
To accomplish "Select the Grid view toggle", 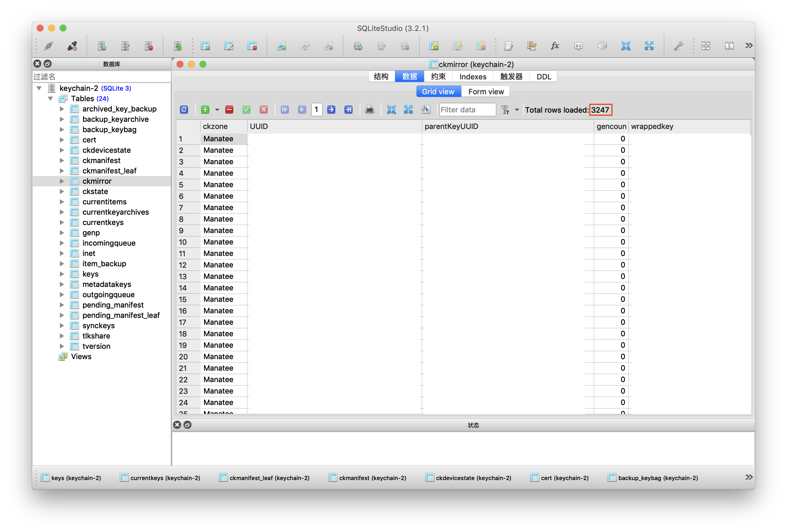I will coord(438,92).
